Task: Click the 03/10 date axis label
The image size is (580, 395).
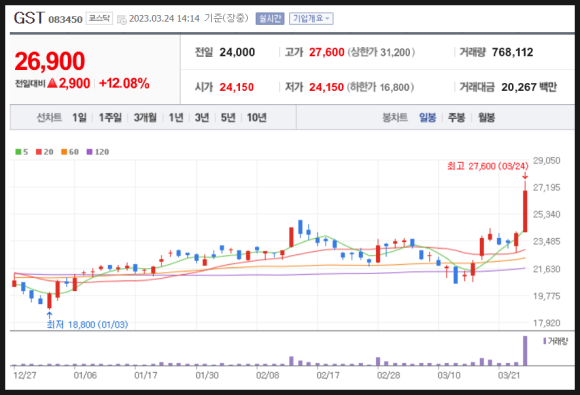Action: pyautogui.click(x=449, y=375)
